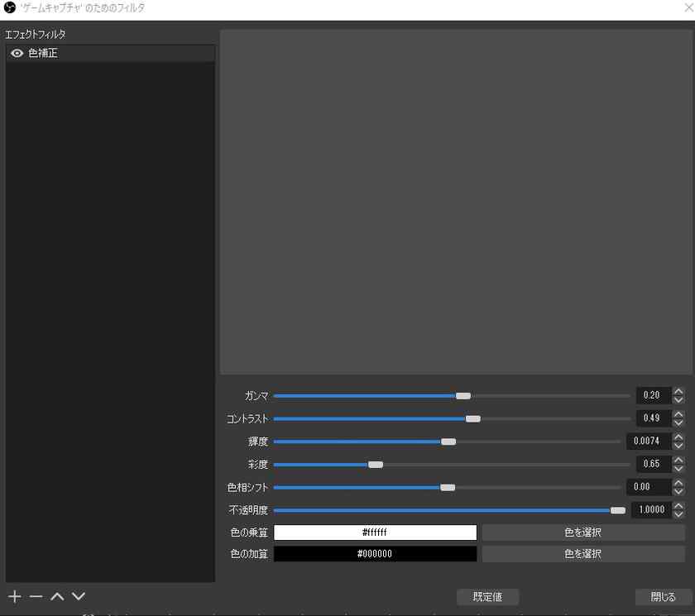Open 色を選択 for 色の乗算
Viewport: 695px width, 616px height.
click(582, 532)
